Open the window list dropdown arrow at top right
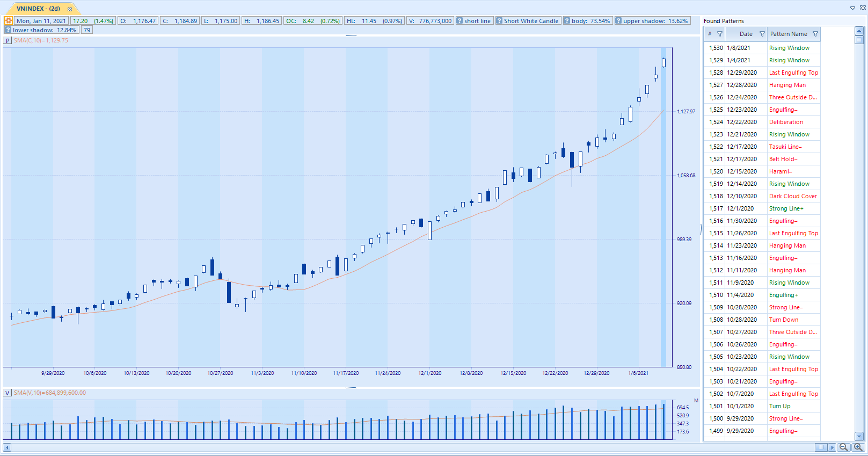 click(x=852, y=8)
